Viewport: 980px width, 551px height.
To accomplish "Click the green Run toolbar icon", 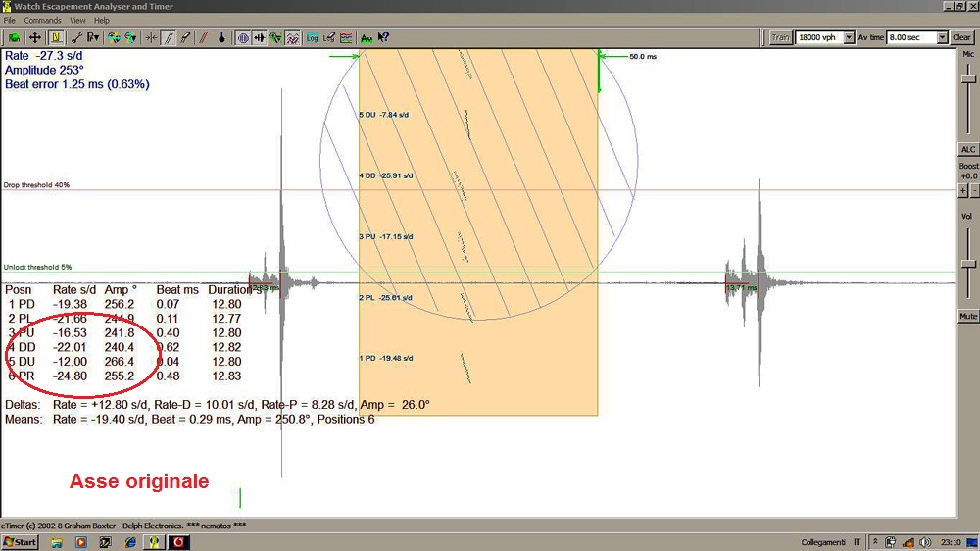I will [x=14, y=37].
